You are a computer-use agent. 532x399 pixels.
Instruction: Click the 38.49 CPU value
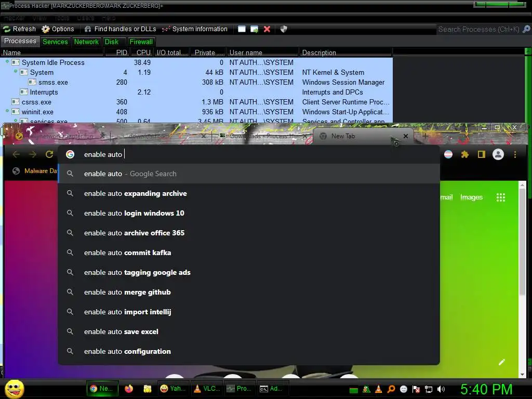click(142, 62)
